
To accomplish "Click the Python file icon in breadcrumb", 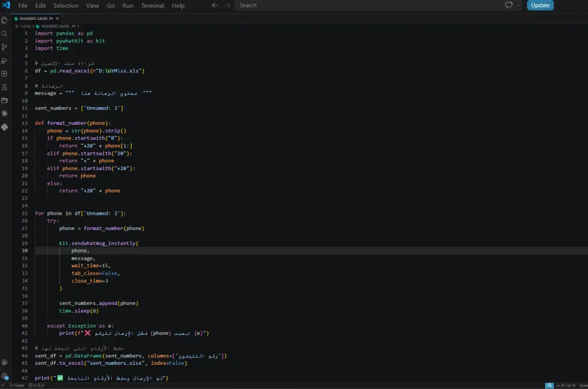I will pyautogui.click(x=38, y=26).
